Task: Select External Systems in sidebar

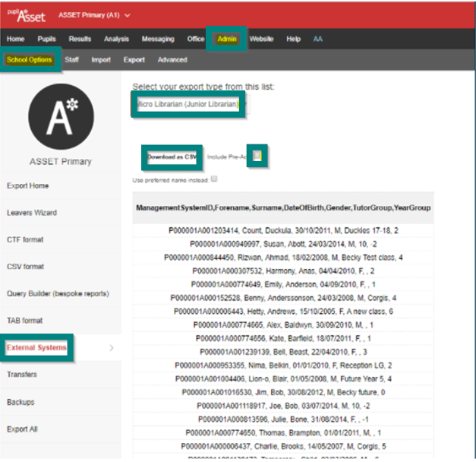Action: [36, 347]
